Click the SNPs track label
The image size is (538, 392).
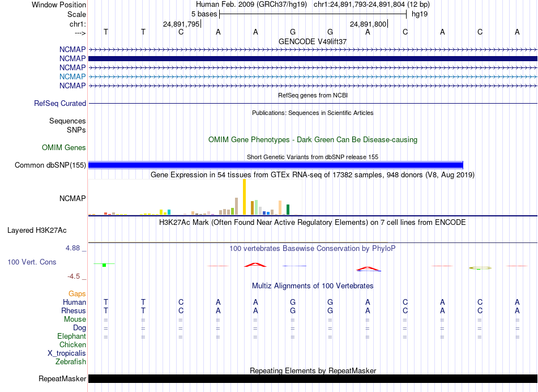pyautogui.click(x=76, y=130)
